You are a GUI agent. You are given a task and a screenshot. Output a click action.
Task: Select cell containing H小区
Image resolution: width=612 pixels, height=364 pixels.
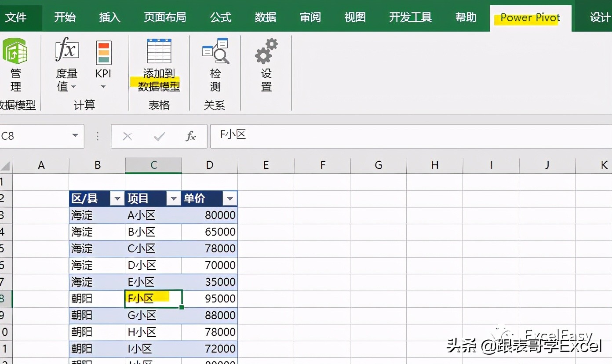(x=153, y=332)
